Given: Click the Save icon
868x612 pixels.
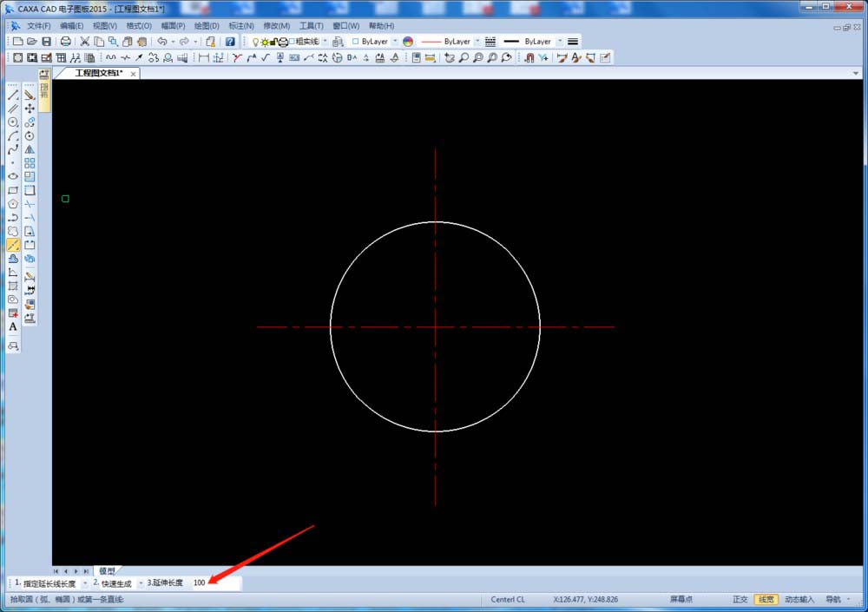Looking at the screenshot, I should [x=47, y=42].
